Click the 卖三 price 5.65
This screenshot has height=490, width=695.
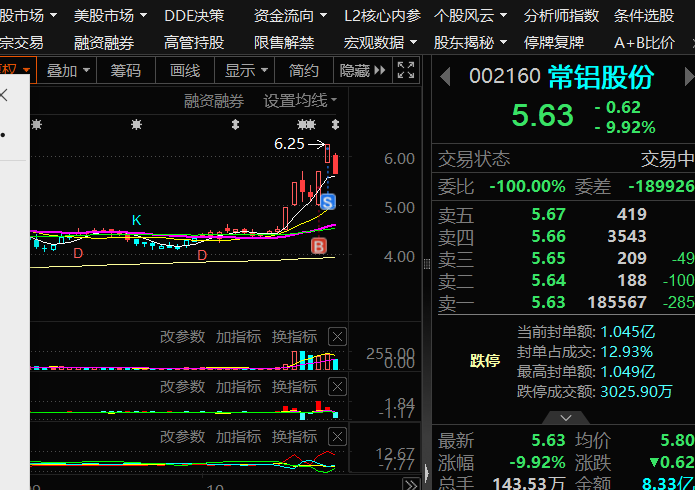pos(549,259)
